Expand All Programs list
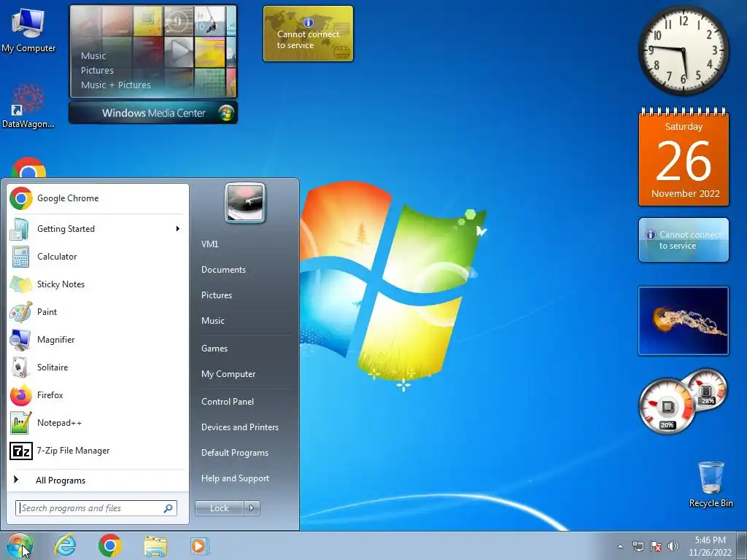 pyautogui.click(x=98, y=481)
